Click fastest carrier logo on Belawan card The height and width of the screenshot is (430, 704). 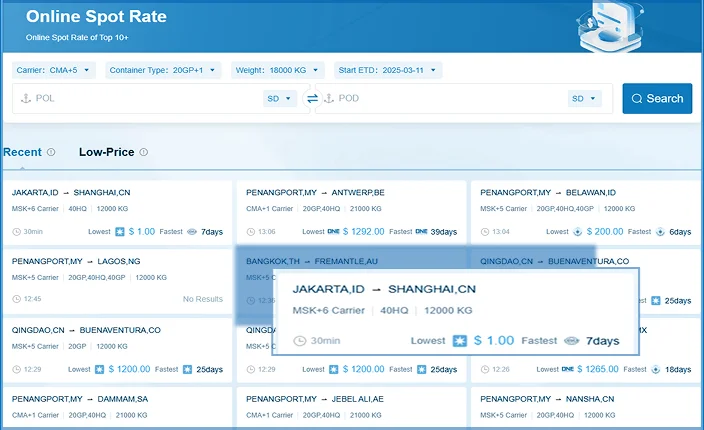[658, 231]
